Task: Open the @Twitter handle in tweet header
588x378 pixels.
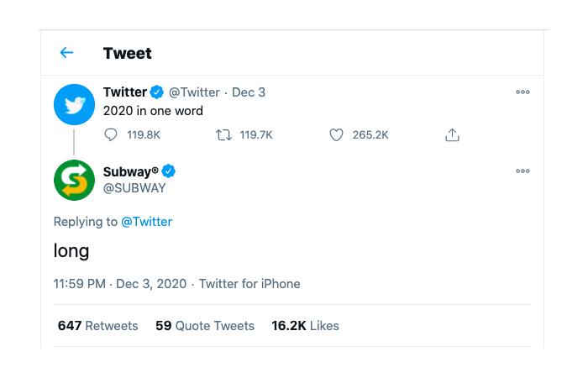Action: coord(194,92)
